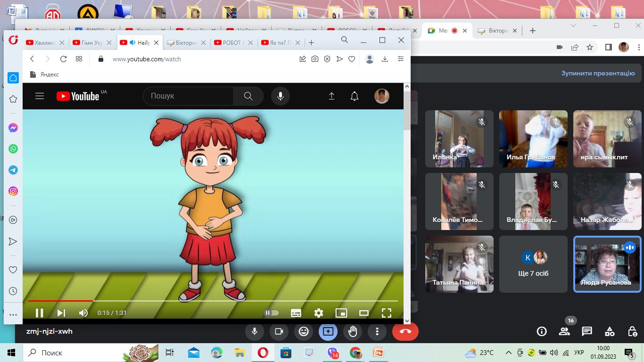Click Зупинити презентацію button
644x362 pixels.
(598, 73)
